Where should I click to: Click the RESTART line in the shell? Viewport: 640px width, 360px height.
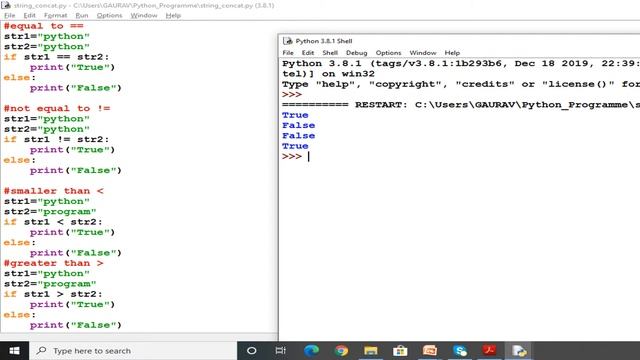click(x=461, y=105)
